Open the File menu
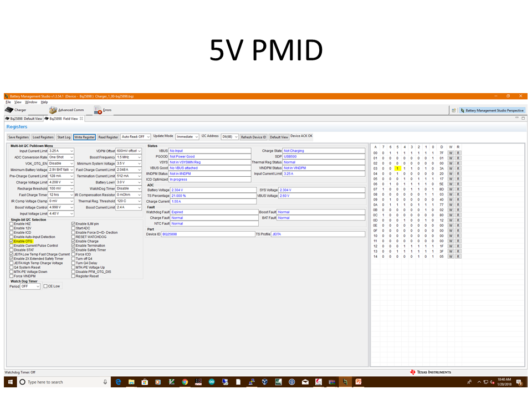 pos(8,102)
